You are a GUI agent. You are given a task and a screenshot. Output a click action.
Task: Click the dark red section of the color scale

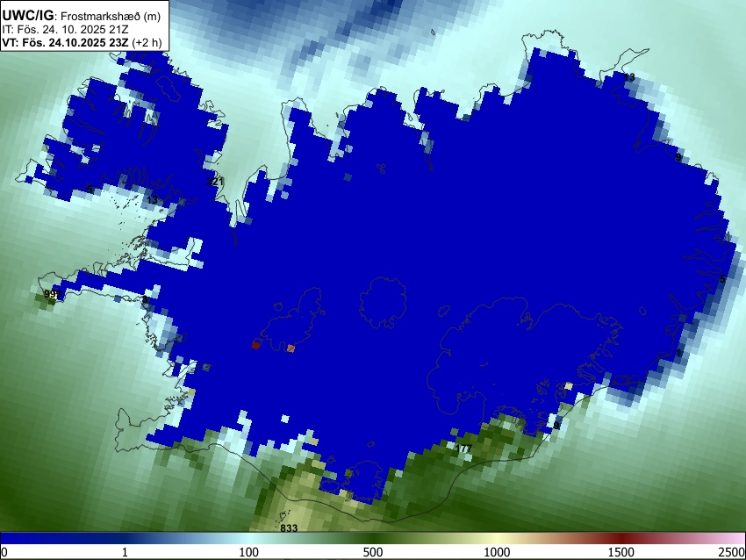621,538
